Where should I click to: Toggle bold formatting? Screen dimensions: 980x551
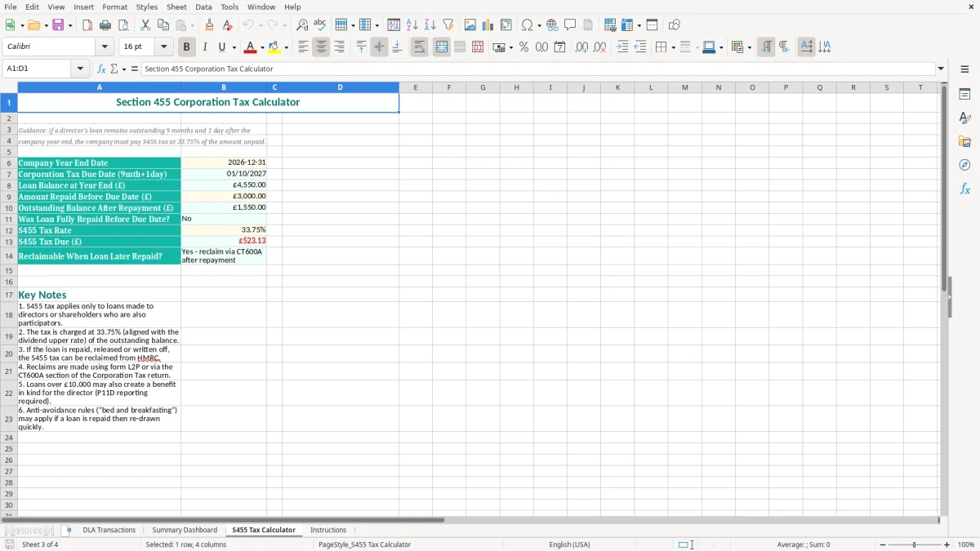[x=186, y=47]
